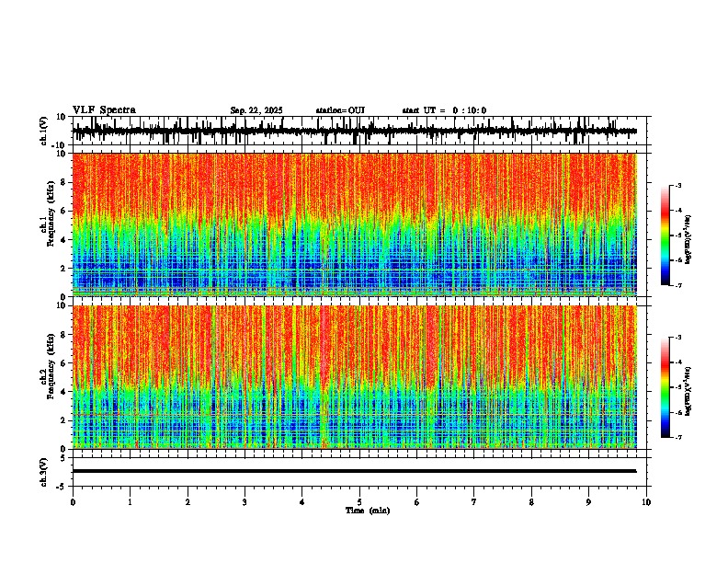The height and width of the screenshot is (563, 728).
Task: Click the ch.1 "Frequency (kHz)" axis label
Action: click(51, 214)
